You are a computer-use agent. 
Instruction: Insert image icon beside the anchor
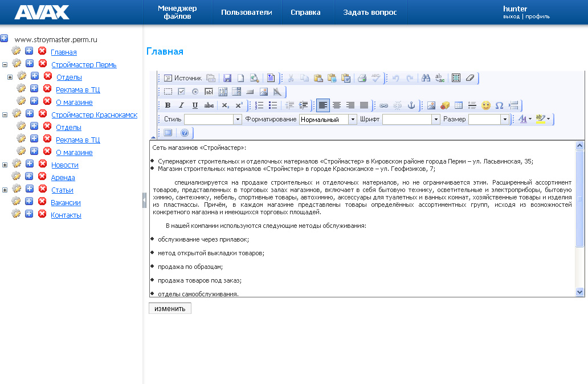point(431,105)
